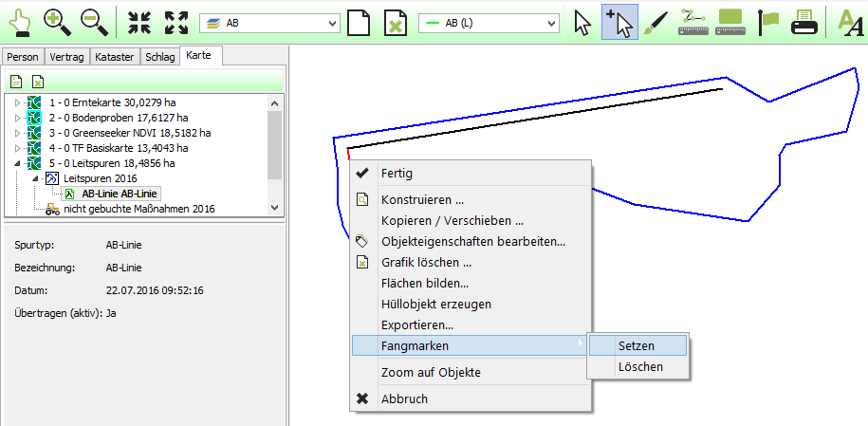Click the zoom in magnifier
Screen dimensions: 868x426
click(58, 23)
